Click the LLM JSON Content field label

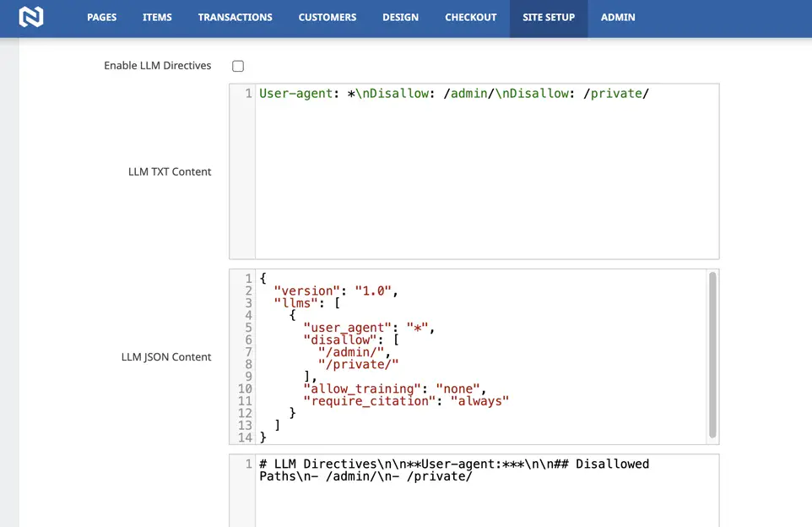tap(166, 357)
